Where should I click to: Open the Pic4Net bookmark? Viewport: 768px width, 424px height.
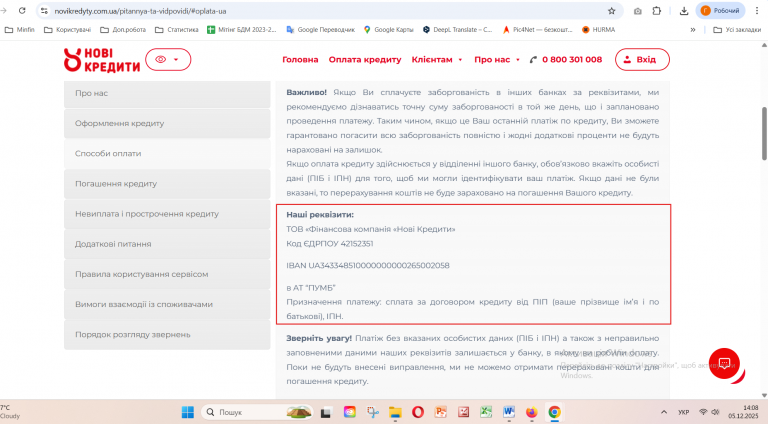[x=537, y=29]
